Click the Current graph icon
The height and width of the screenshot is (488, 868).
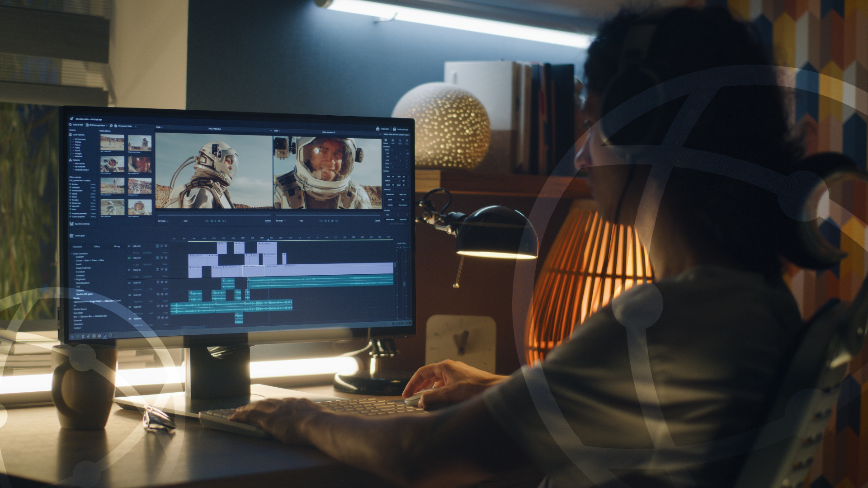71,235
